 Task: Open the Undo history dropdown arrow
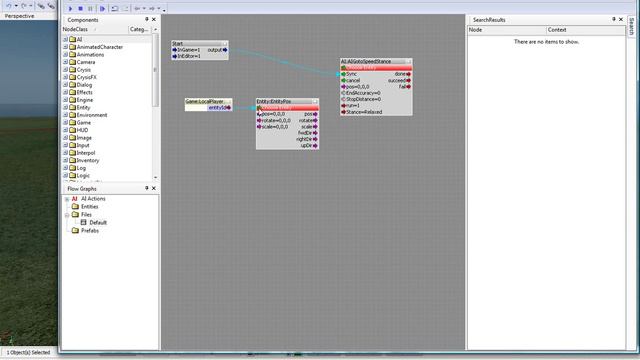click(x=16, y=6)
